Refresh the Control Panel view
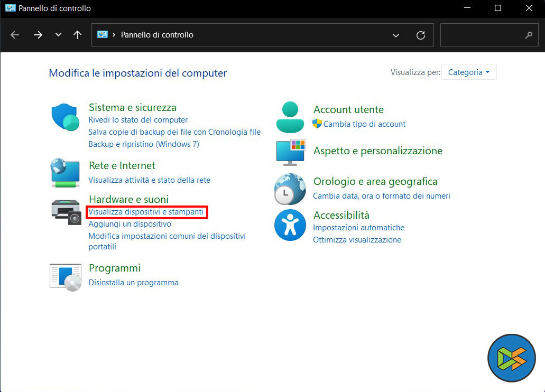The height and width of the screenshot is (392, 545). [x=421, y=35]
